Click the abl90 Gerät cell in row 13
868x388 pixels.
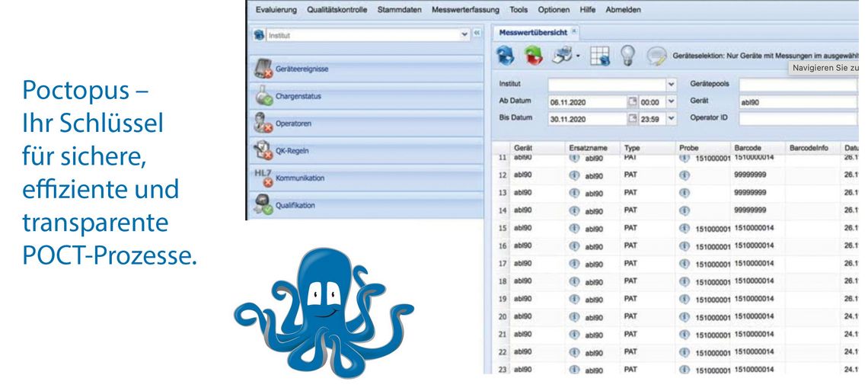(x=522, y=193)
